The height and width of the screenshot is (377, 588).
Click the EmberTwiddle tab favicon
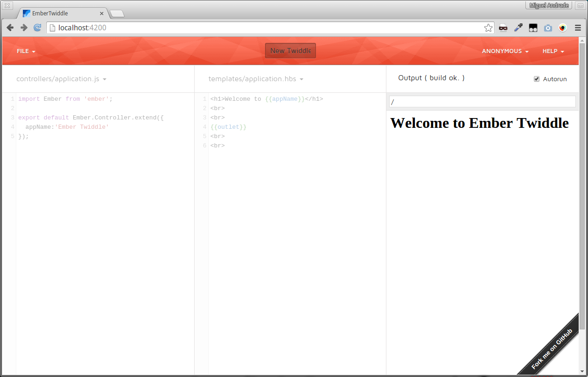pos(27,14)
